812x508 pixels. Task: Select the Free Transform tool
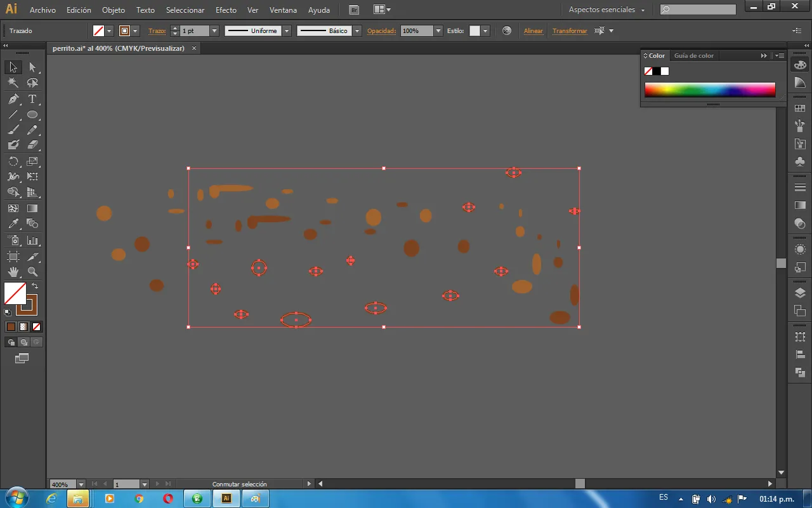[x=32, y=177]
